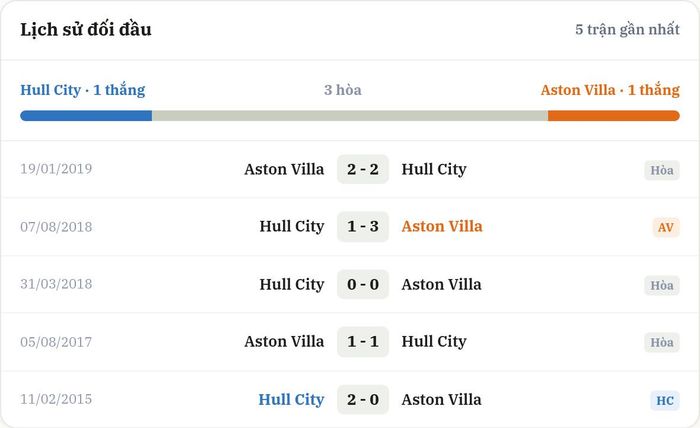Click the 'Lịch sử đối đầu' heading
Screen dimensions: 700x428
pos(86,29)
